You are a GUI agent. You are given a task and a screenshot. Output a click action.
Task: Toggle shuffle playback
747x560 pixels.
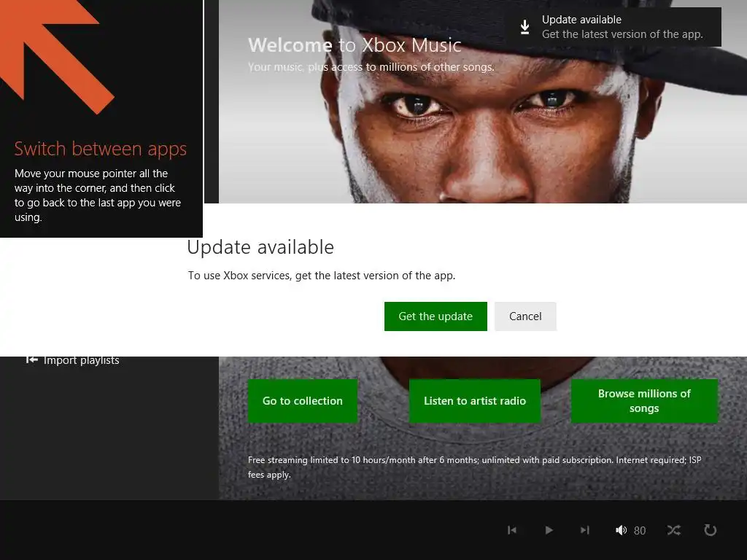pos(673,530)
